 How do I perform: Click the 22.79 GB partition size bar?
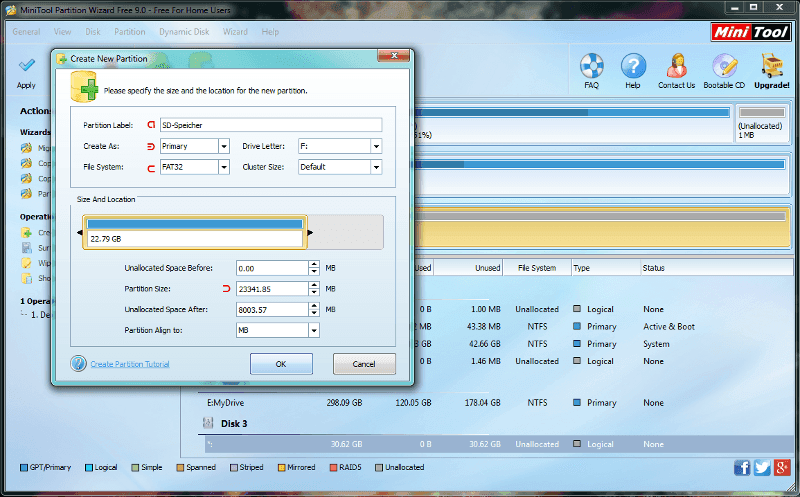pyautogui.click(x=195, y=232)
